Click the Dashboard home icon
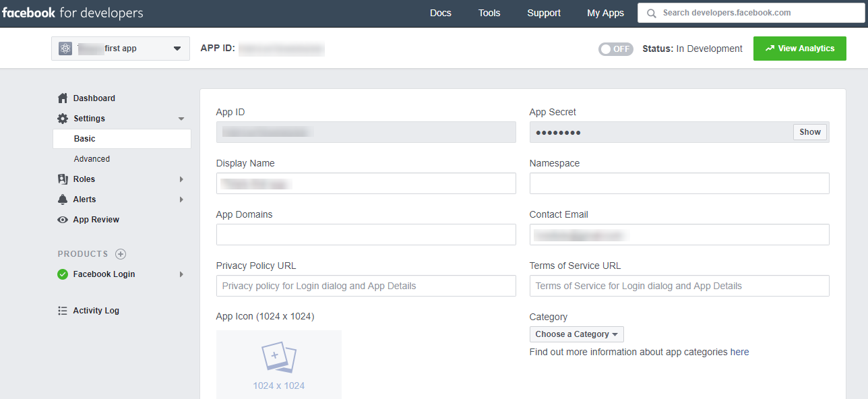The width and height of the screenshot is (868, 399). (63, 98)
